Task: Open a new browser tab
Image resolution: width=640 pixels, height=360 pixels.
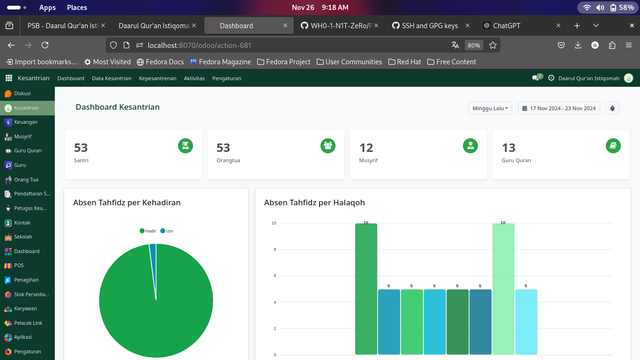Action: pos(577,26)
